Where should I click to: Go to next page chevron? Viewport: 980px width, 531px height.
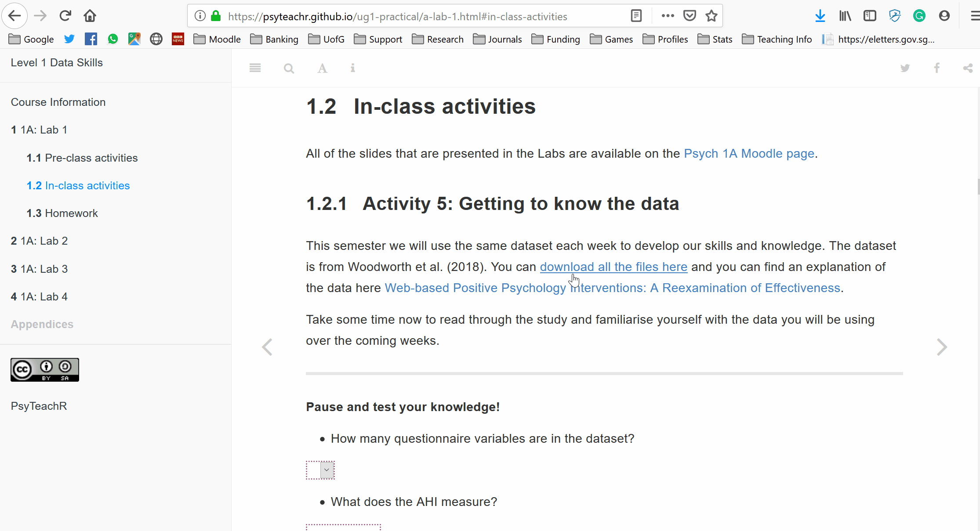[941, 347]
